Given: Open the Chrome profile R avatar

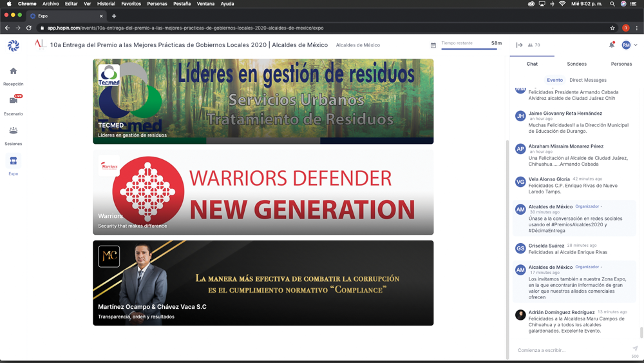Looking at the screenshot, I should coord(625,28).
